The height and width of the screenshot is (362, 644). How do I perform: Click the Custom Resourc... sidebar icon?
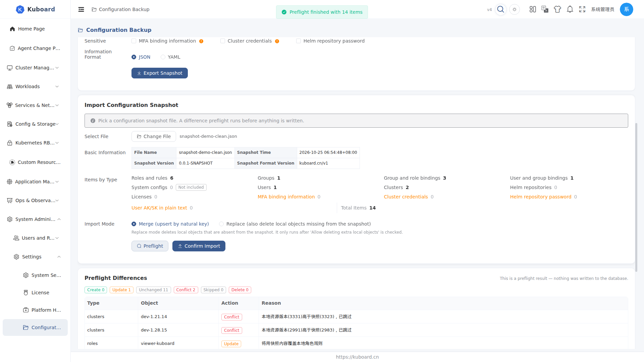[12, 162]
